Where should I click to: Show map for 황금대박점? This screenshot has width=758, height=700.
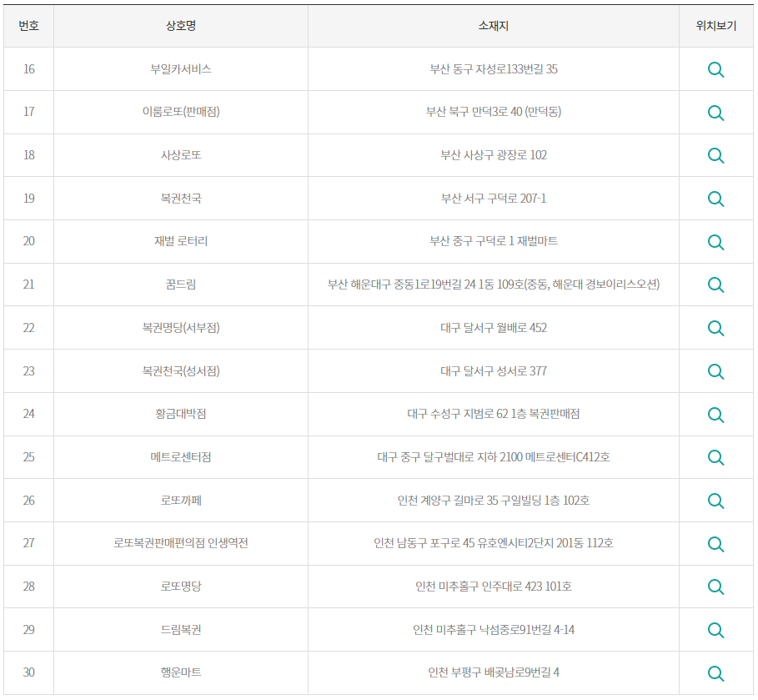tap(715, 415)
